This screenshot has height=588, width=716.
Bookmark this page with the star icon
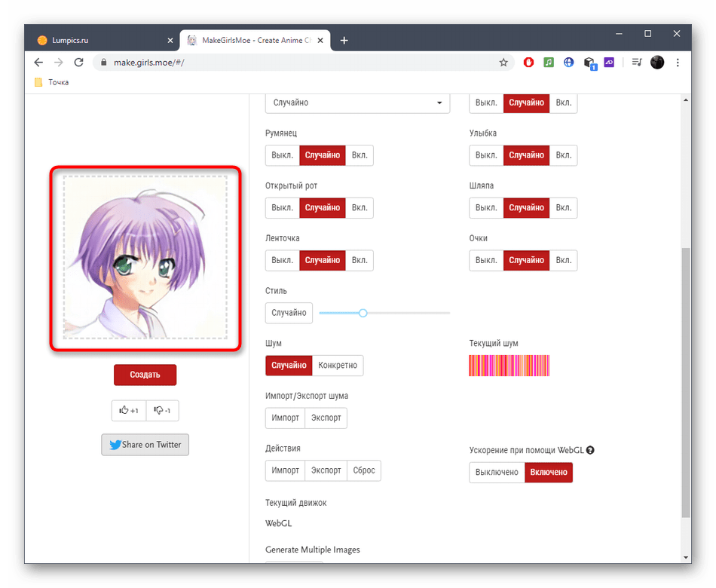(503, 63)
